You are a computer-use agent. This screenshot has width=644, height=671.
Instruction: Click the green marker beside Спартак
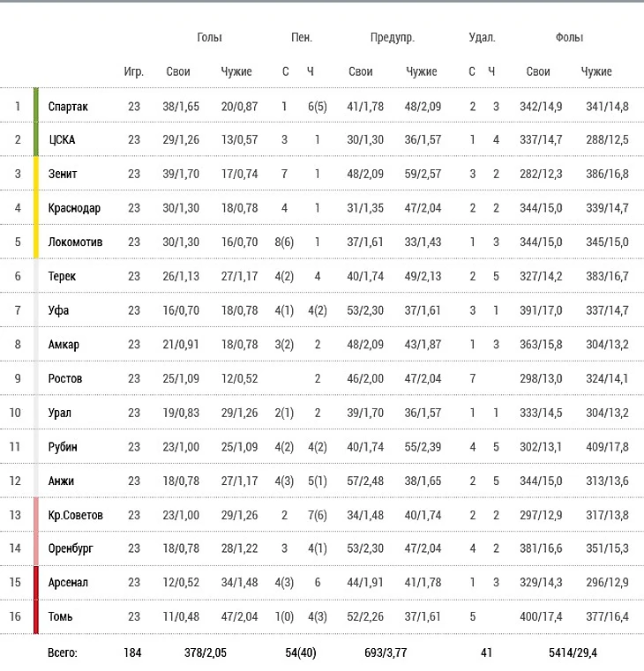coord(36,106)
